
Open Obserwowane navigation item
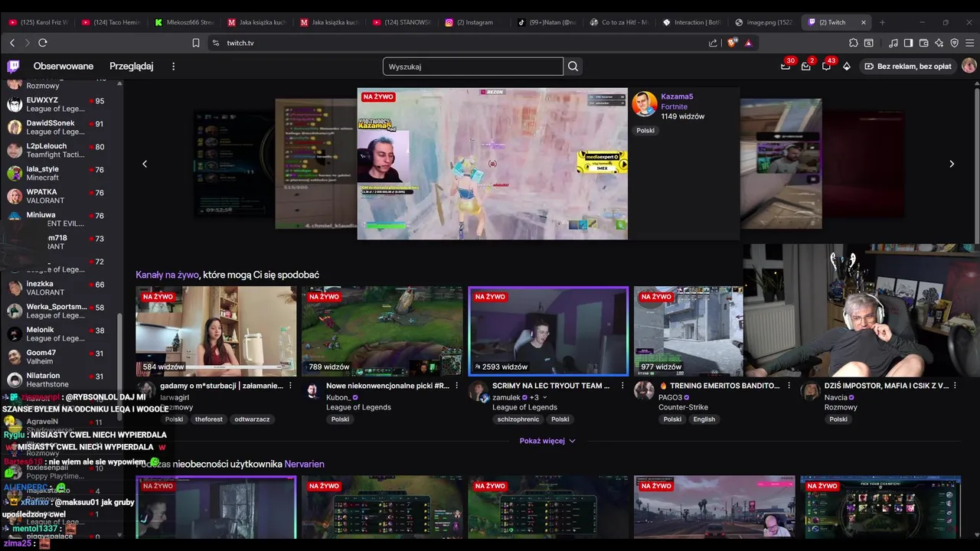click(x=64, y=67)
